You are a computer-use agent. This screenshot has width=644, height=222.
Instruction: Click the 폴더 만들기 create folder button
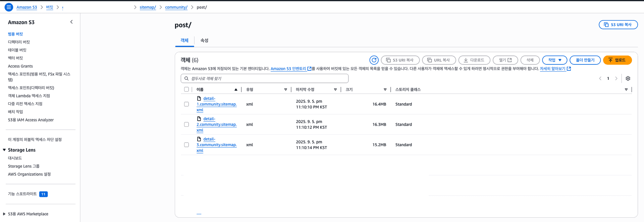[x=585, y=60]
